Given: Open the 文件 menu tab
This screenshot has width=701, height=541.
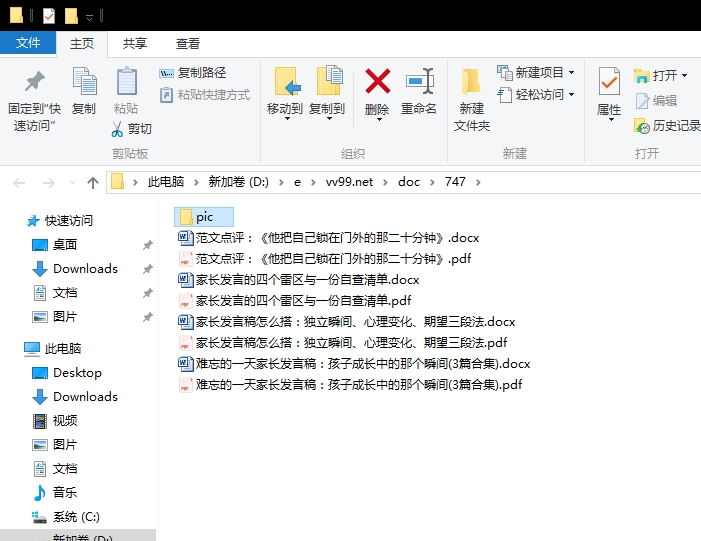Looking at the screenshot, I should click(28, 43).
